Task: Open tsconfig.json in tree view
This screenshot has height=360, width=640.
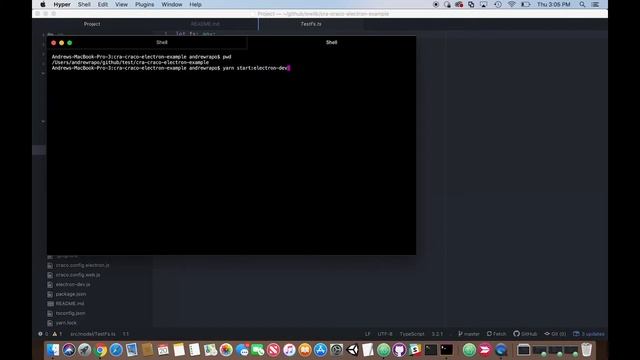Action: pos(71,313)
